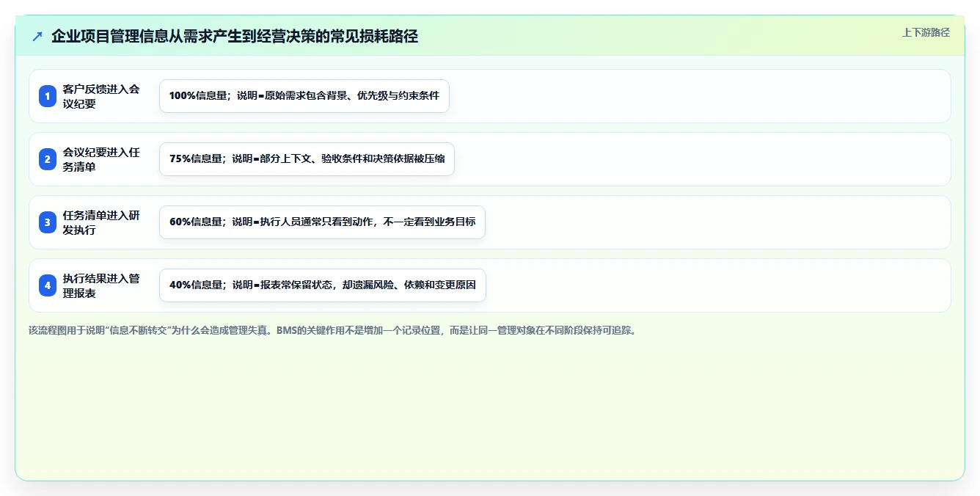
Task: Click the step 1 number badge
Action: [x=48, y=96]
